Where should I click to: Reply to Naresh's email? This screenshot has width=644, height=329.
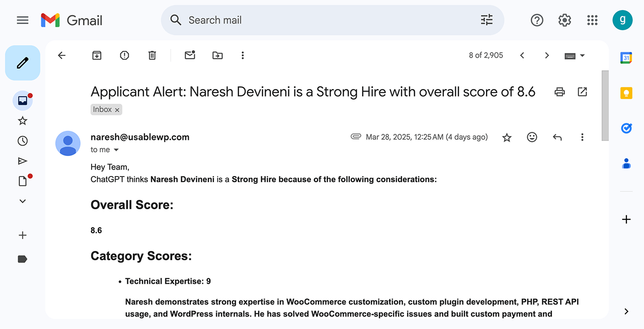click(x=557, y=137)
